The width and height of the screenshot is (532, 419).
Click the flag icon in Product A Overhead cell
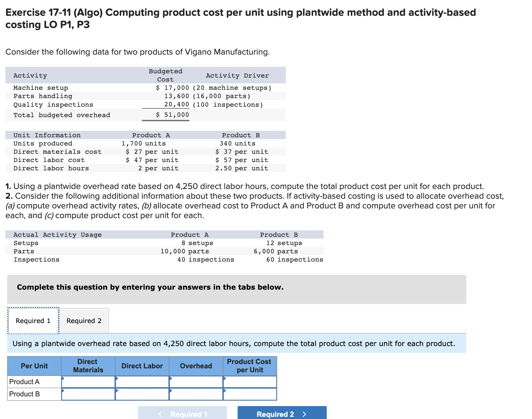click(x=171, y=379)
